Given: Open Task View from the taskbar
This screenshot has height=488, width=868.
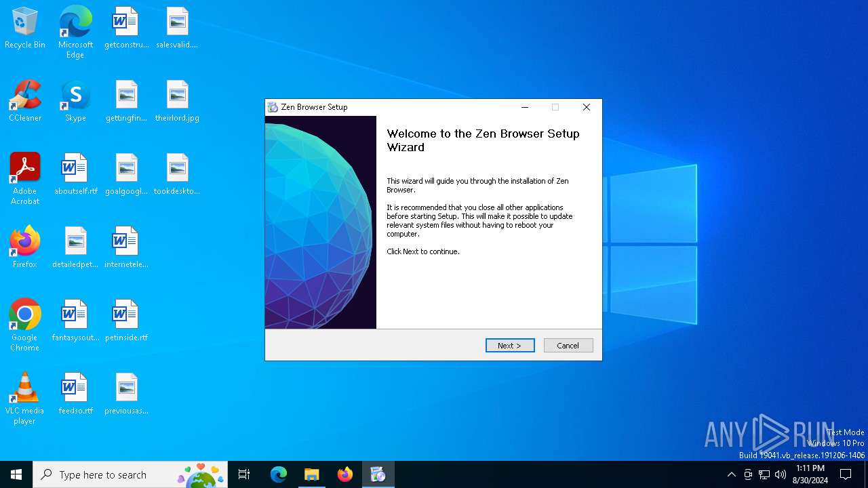Looking at the screenshot, I should click(x=244, y=474).
